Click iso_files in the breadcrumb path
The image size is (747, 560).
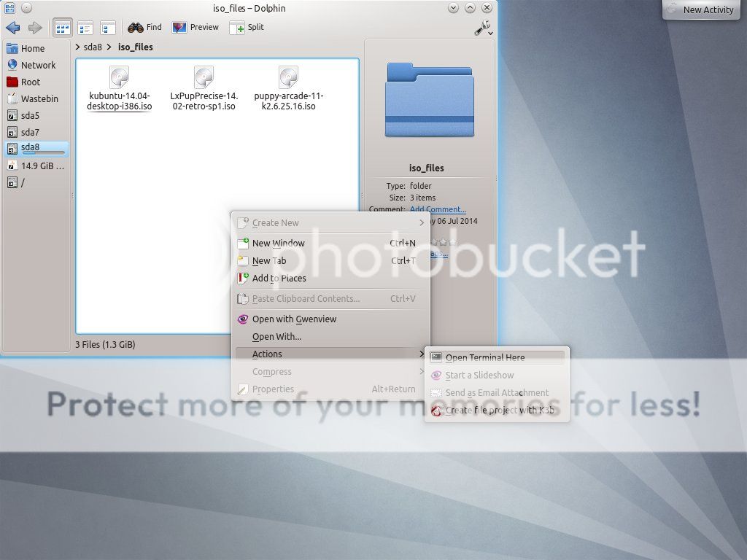[135, 47]
